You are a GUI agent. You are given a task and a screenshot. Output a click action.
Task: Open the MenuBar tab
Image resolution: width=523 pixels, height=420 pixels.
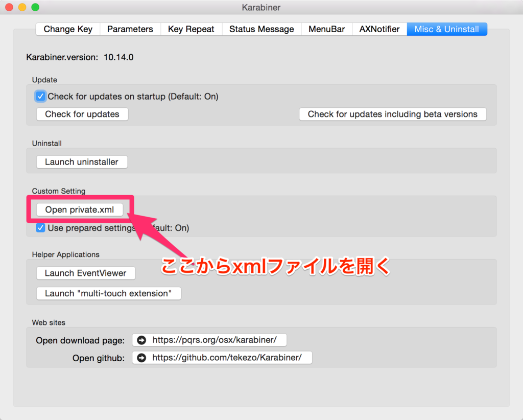click(x=326, y=29)
